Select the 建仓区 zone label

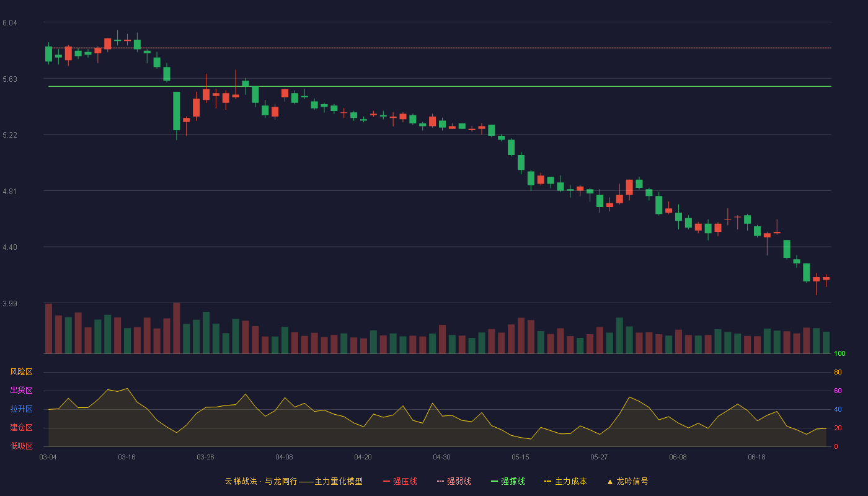click(21, 428)
